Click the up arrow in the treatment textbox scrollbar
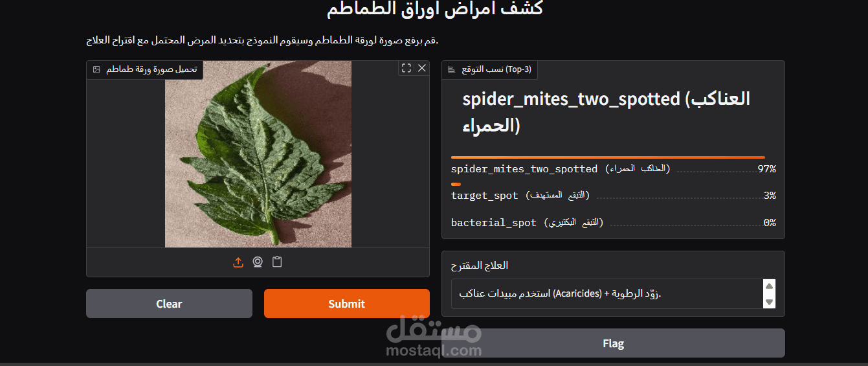868x366 pixels. coord(769,286)
